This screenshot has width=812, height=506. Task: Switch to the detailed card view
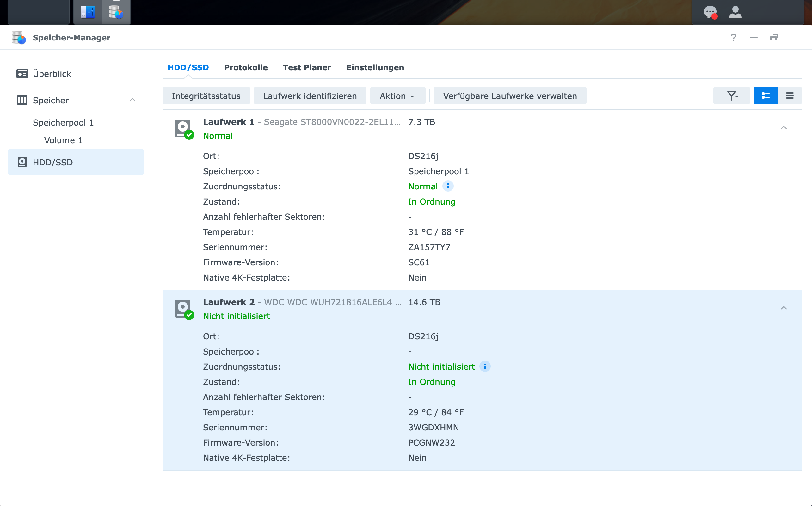[766, 96]
